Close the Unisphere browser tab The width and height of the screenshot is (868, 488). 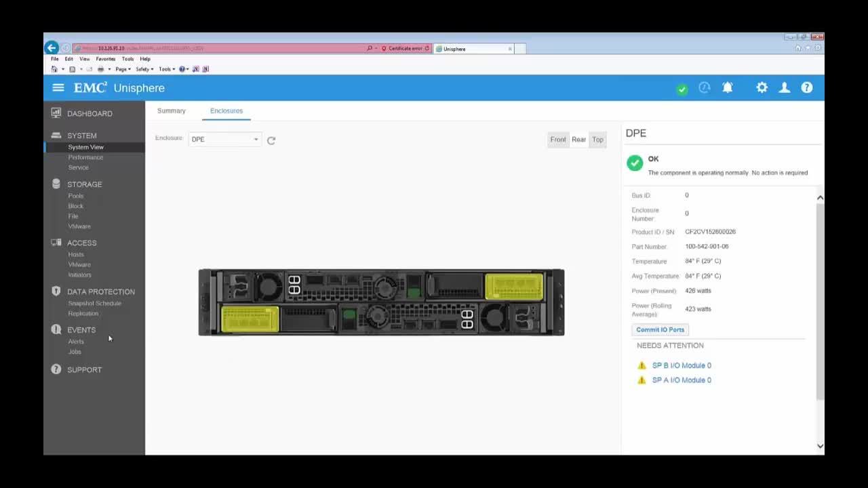[510, 49]
